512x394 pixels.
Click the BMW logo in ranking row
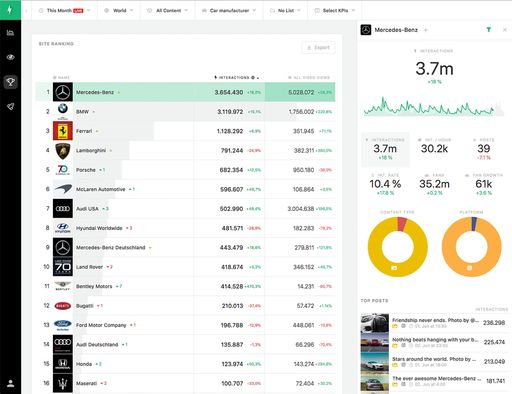point(63,111)
